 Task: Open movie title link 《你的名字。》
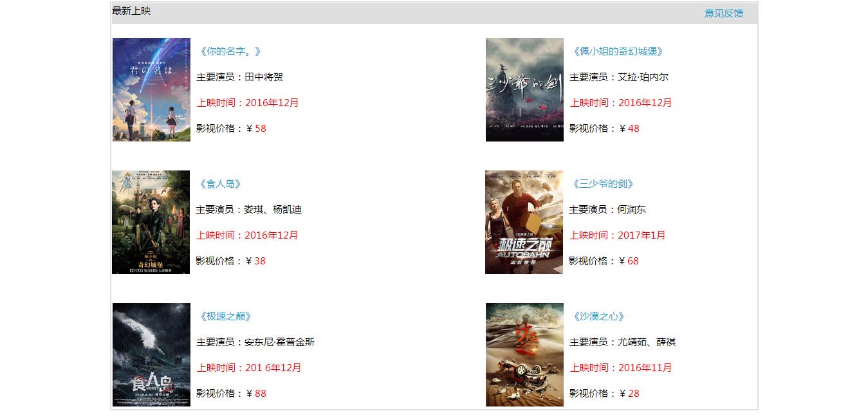coord(229,51)
